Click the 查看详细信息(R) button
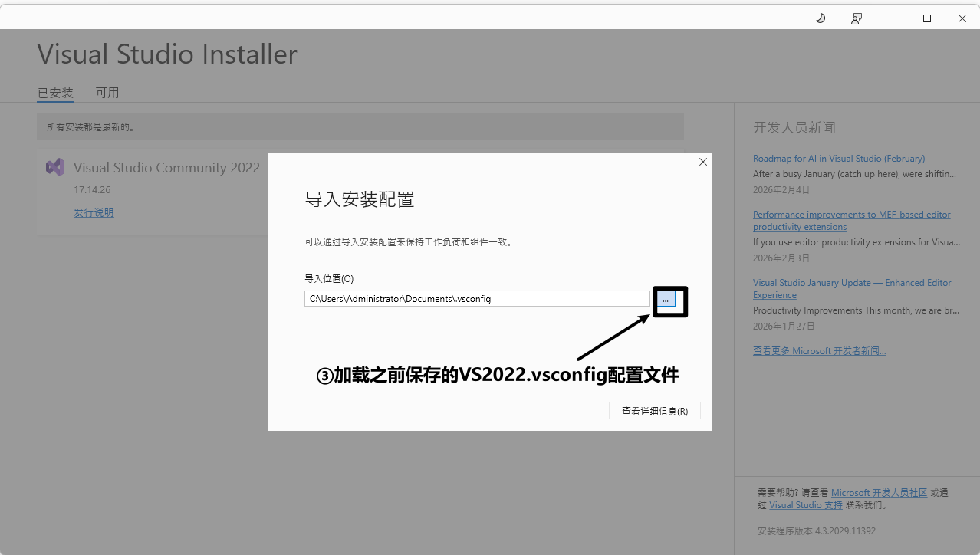Screen dimensions: 980x555 pyautogui.click(x=654, y=411)
